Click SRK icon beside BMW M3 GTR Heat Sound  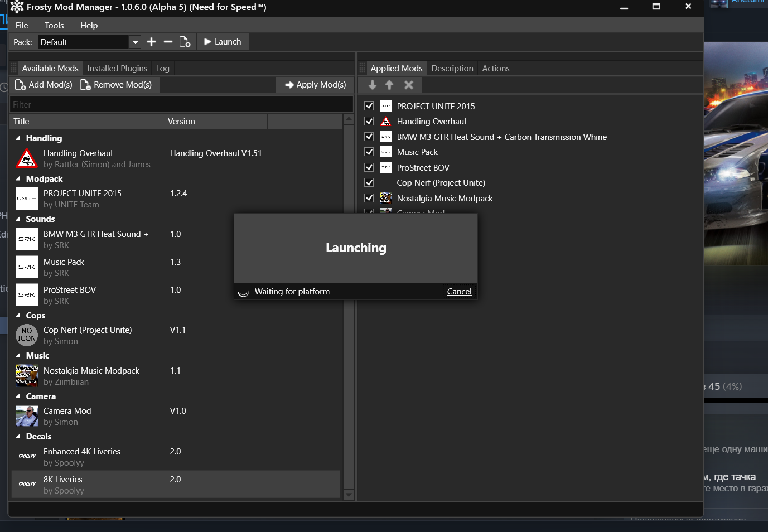(26, 239)
